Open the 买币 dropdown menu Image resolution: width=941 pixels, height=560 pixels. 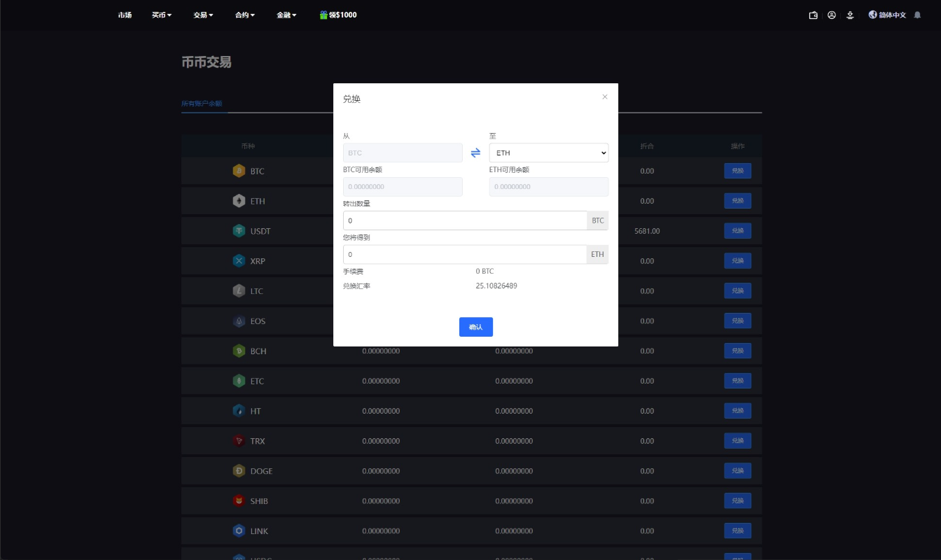162,15
